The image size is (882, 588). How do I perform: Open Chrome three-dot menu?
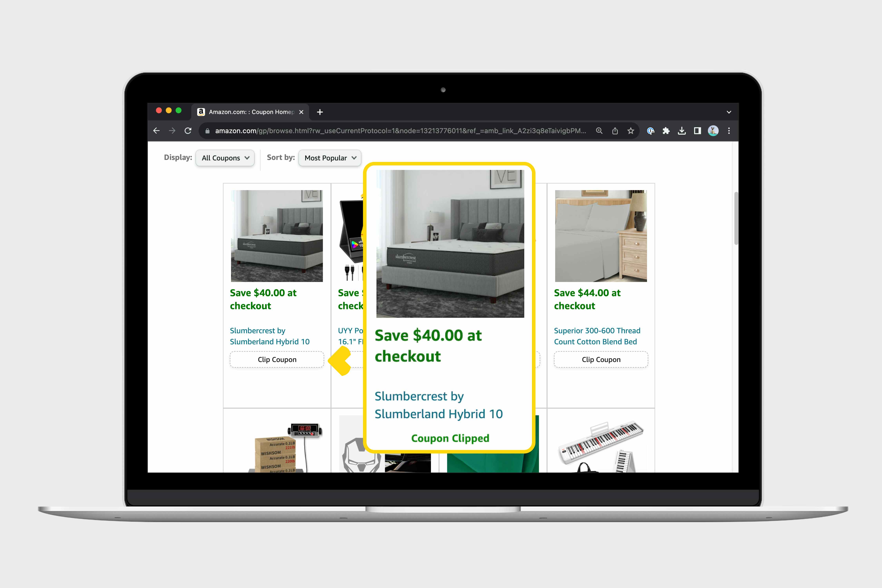click(x=729, y=131)
